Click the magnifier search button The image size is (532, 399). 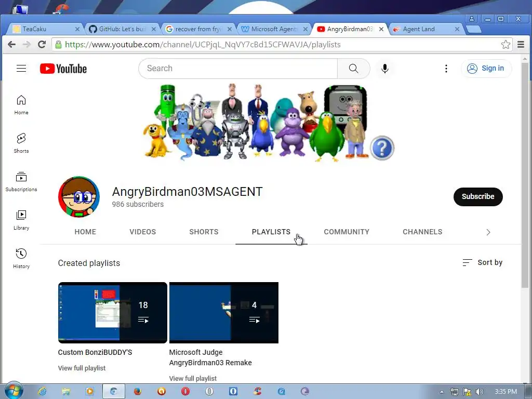coord(353,69)
